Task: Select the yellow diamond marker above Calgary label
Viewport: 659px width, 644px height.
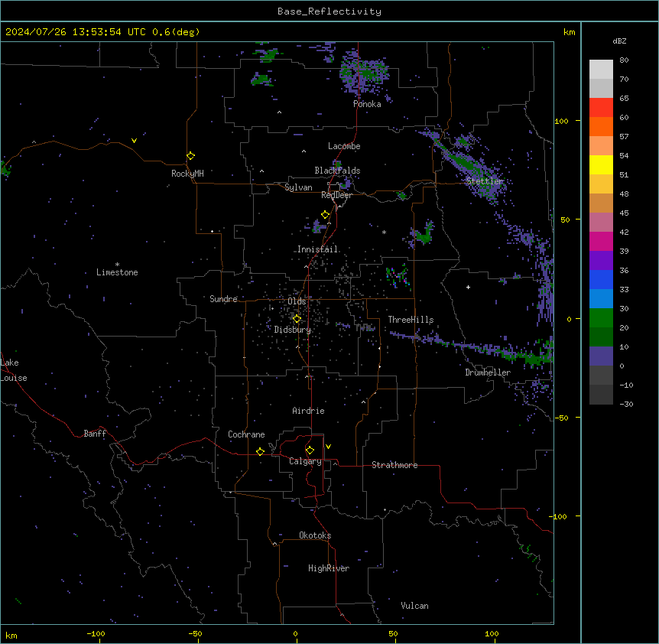Action: [310, 450]
